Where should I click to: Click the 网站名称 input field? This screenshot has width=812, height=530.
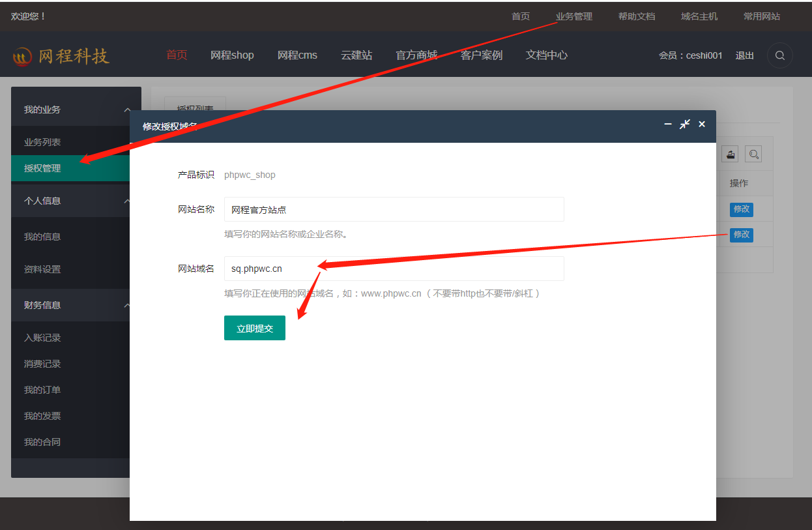coord(394,209)
